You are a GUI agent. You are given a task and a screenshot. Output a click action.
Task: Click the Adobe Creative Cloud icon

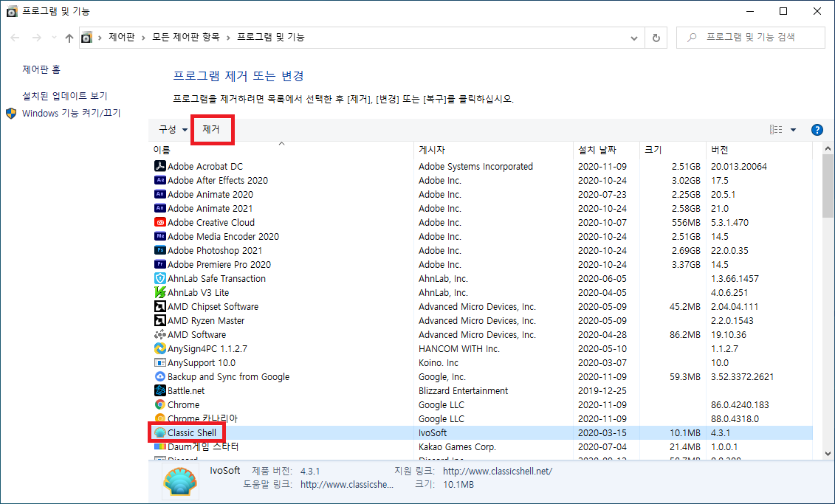[159, 222]
